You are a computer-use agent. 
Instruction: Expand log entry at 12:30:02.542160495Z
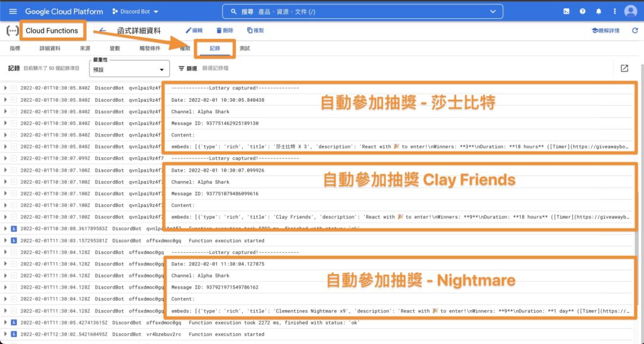pyautogui.click(x=5, y=334)
